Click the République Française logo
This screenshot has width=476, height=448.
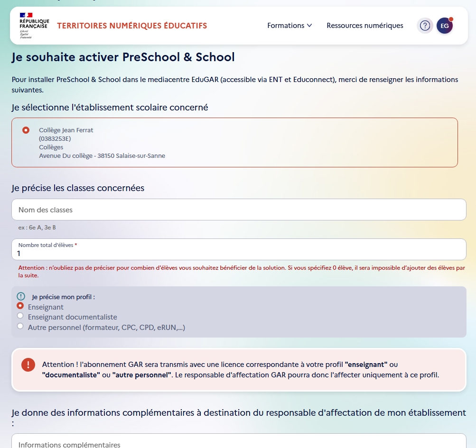tap(34, 26)
